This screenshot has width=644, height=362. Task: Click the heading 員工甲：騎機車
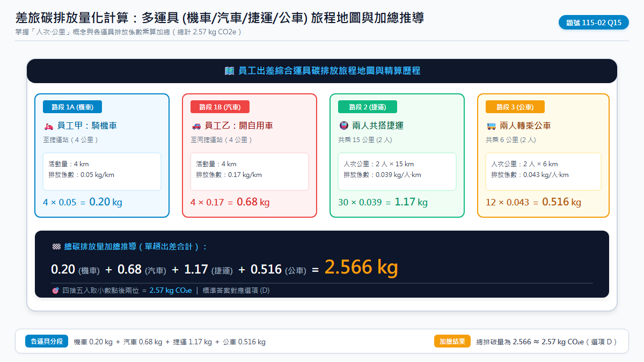tap(87, 126)
